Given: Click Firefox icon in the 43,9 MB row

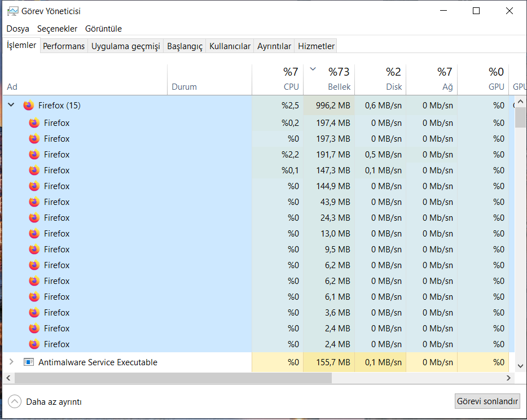Looking at the screenshot, I should point(34,202).
